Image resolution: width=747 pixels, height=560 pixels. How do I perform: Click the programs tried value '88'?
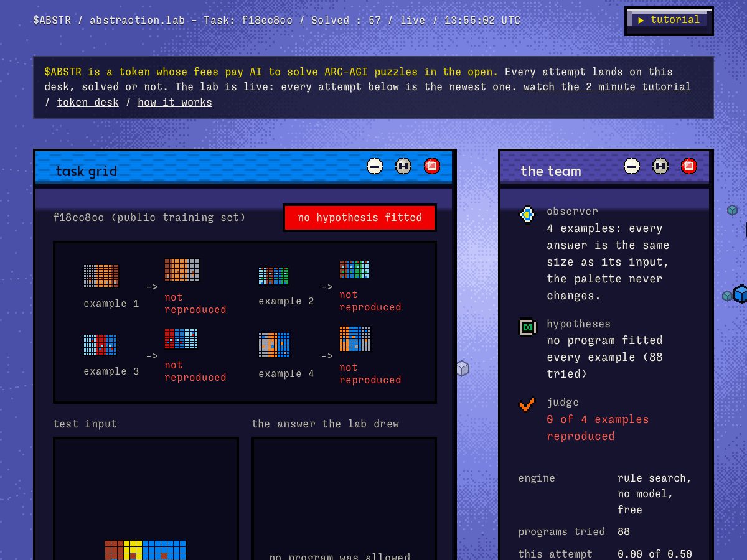click(x=624, y=532)
